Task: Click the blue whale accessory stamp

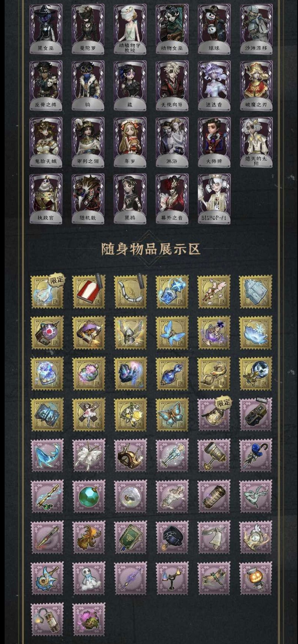Action: [x=47, y=455]
